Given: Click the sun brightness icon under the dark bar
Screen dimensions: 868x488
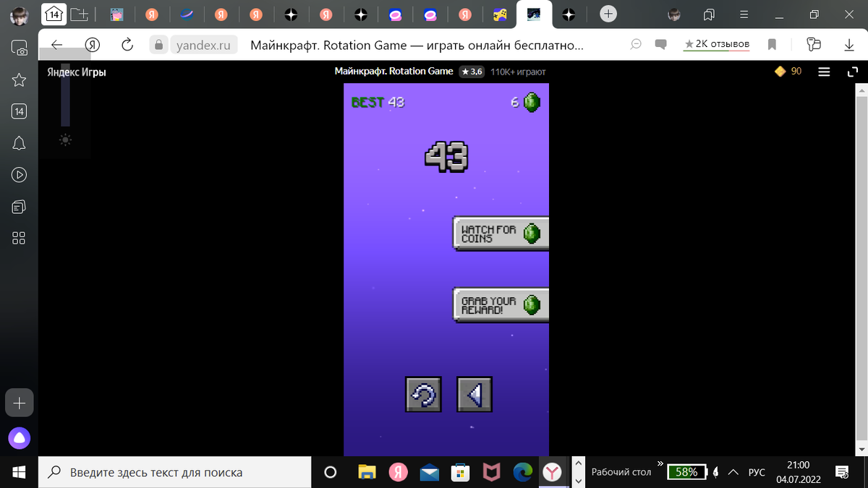Looking at the screenshot, I should 65,140.
